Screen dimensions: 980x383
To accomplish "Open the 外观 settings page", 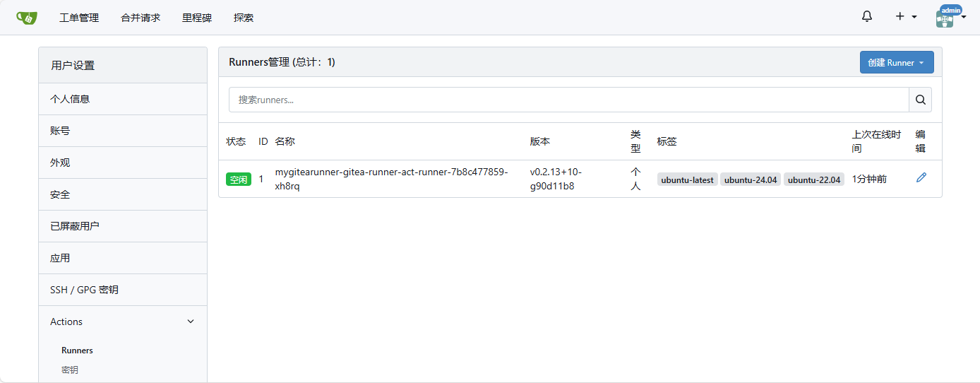I will [60, 163].
